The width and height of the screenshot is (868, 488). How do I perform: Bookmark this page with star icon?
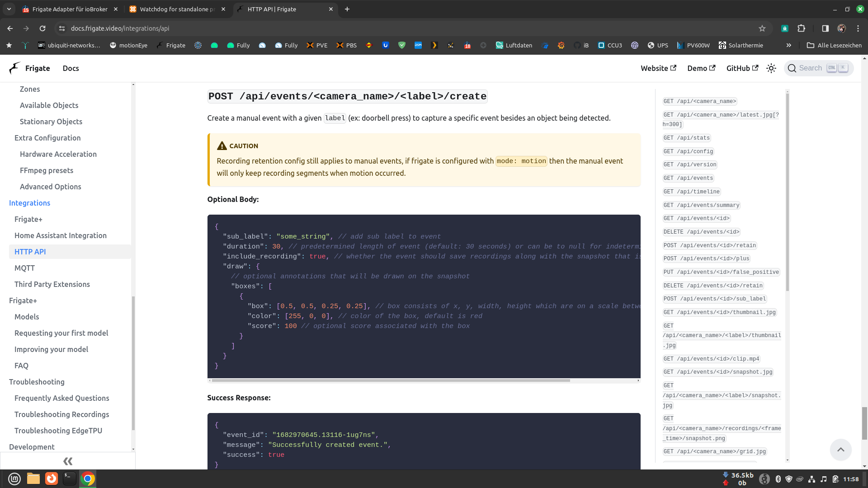click(x=762, y=28)
